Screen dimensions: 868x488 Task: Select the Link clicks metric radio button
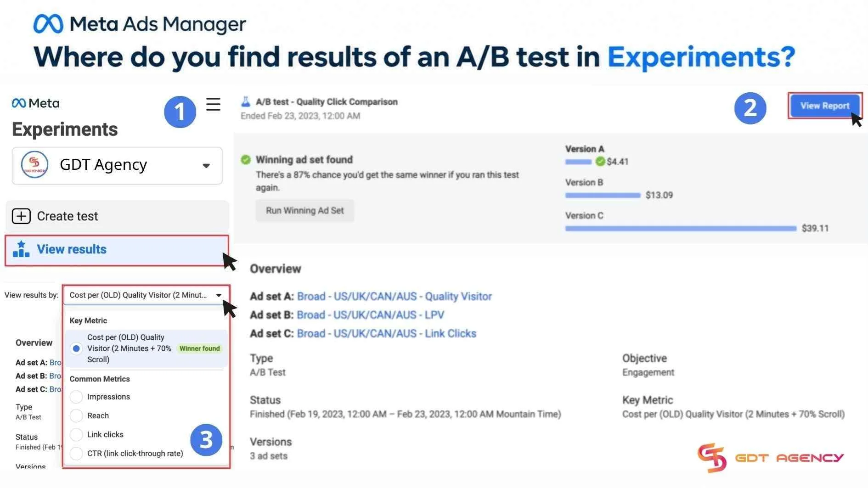76,434
